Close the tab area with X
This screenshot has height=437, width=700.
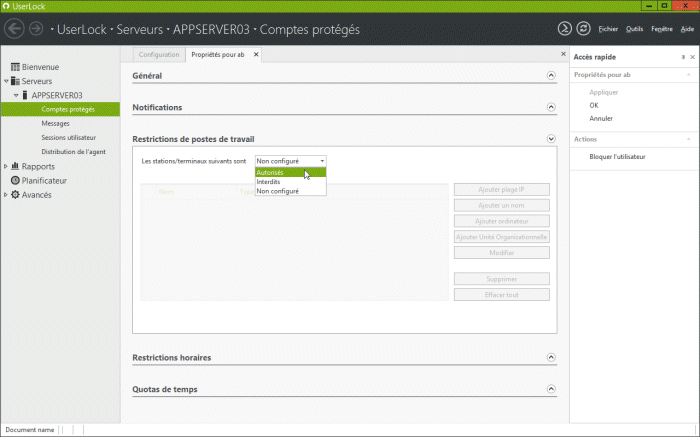click(563, 54)
